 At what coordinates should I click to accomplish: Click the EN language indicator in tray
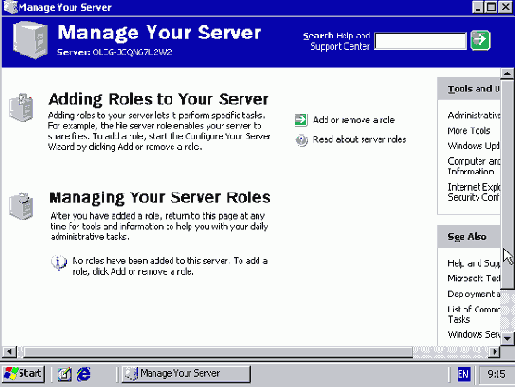464,374
